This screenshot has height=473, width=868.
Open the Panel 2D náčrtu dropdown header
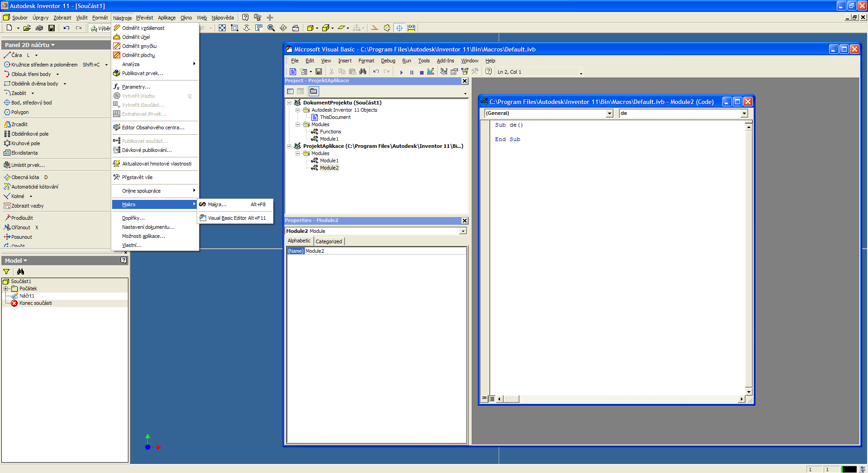tap(30, 45)
